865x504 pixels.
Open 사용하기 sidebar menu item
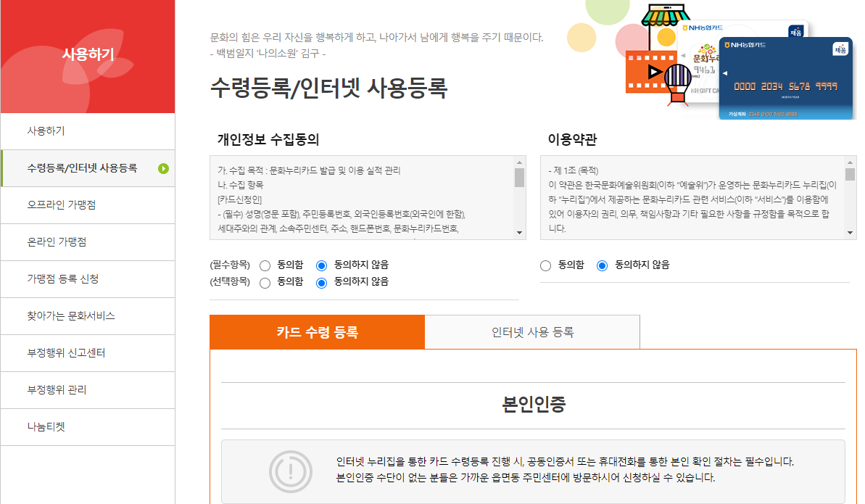[88, 131]
